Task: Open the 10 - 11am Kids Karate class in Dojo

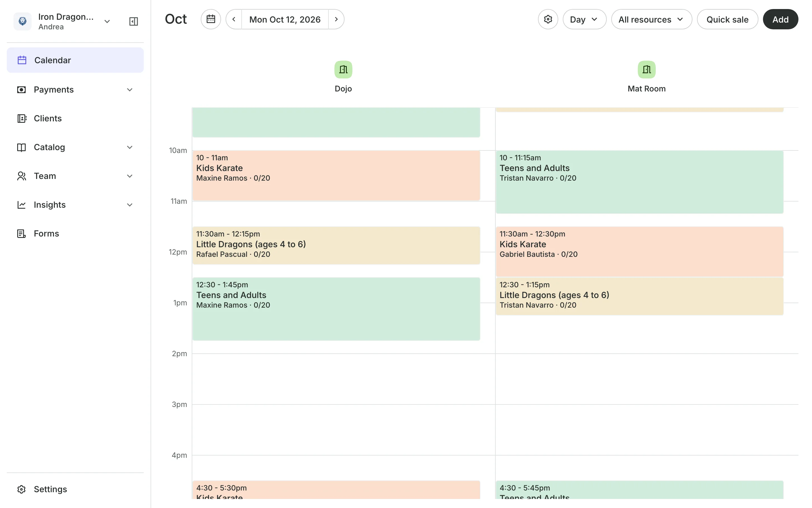Action: [x=336, y=176]
